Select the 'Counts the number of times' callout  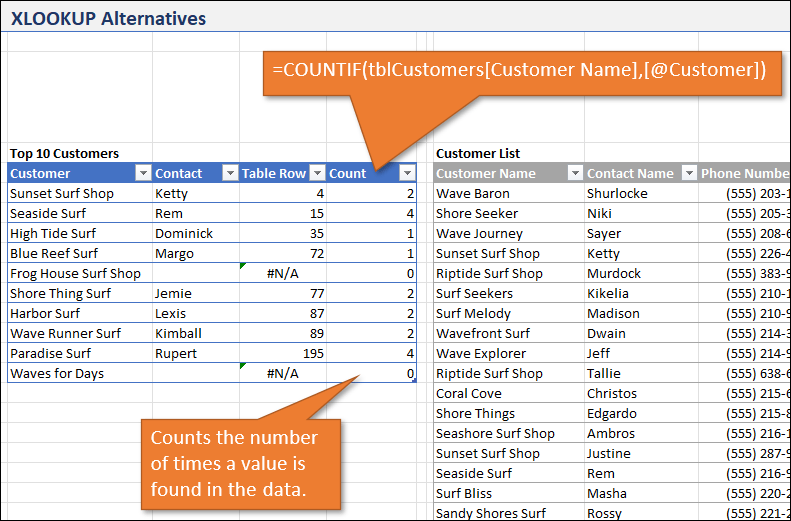(234, 464)
